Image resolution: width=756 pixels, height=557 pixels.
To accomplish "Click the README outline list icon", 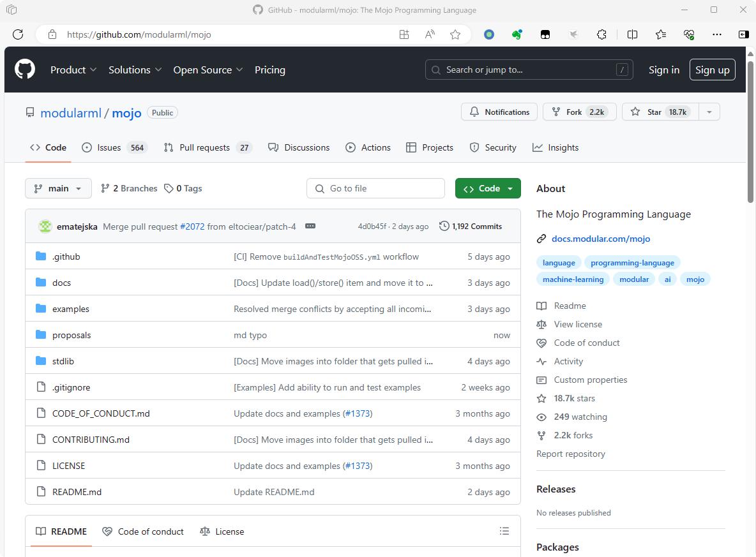I will coord(504,531).
